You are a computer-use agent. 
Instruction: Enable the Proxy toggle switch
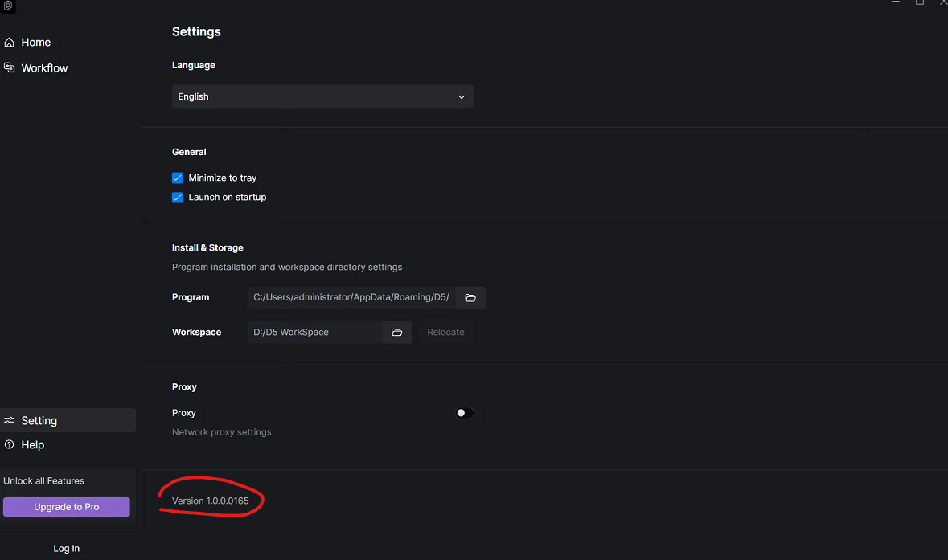click(x=464, y=413)
